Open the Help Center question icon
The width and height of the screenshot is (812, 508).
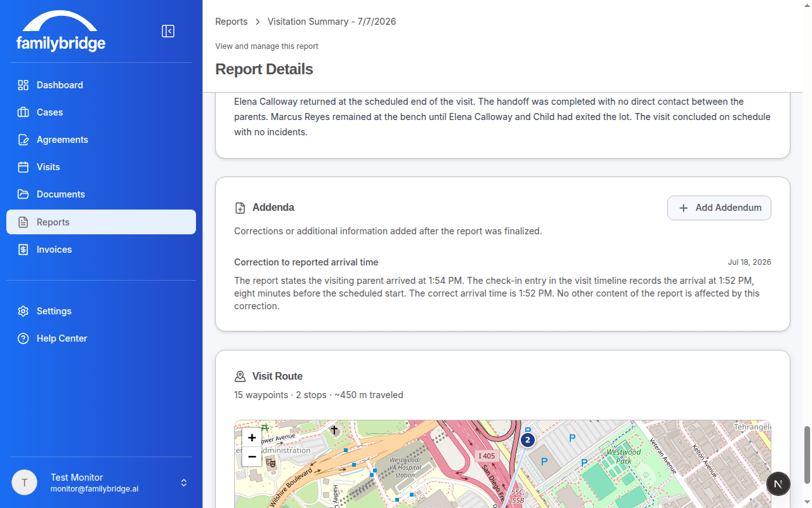(x=23, y=338)
